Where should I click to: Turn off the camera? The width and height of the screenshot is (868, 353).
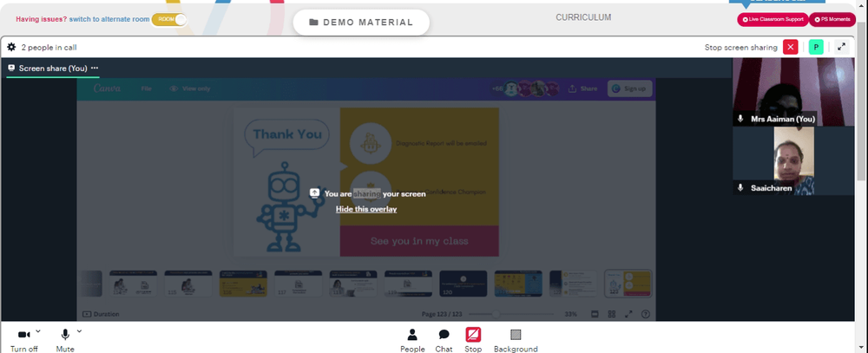click(x=23, y=339)
